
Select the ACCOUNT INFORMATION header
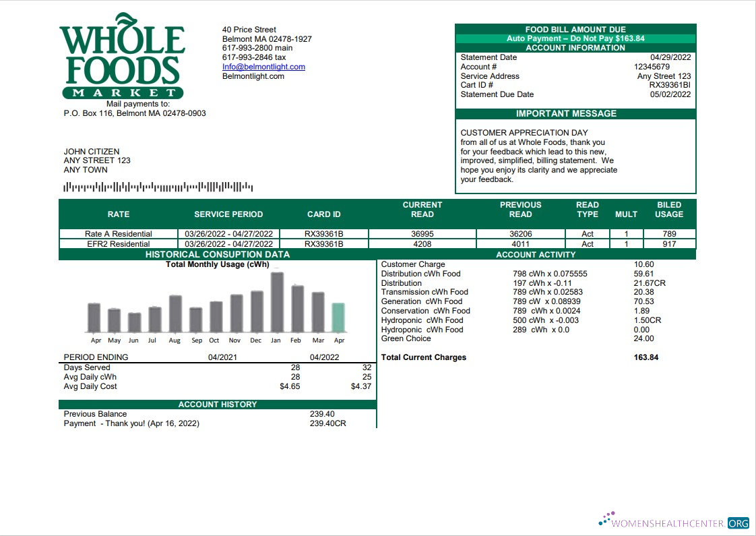point(576,48)
